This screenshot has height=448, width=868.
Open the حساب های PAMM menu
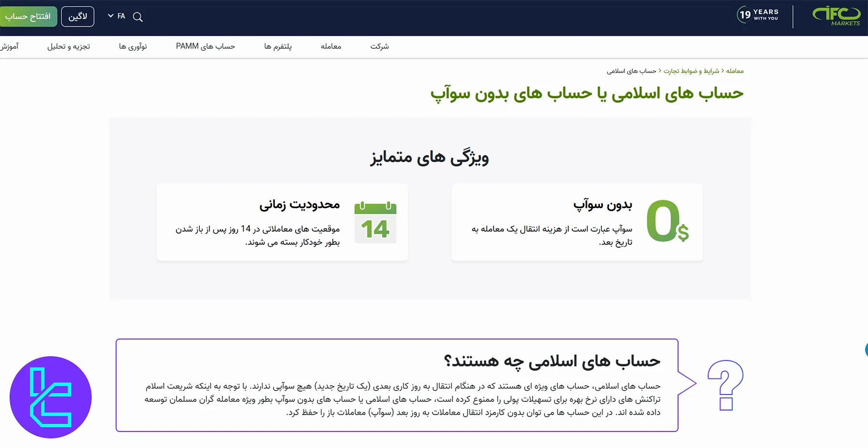(205, 46)
